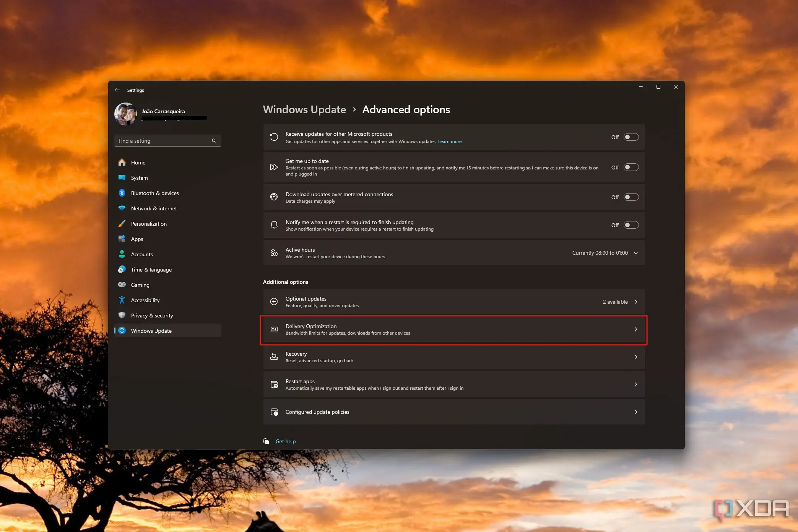Click the Gaming sidebar icon
Image resolution: width=798 pixels, height=532 pixels.
tap(123, 285)
